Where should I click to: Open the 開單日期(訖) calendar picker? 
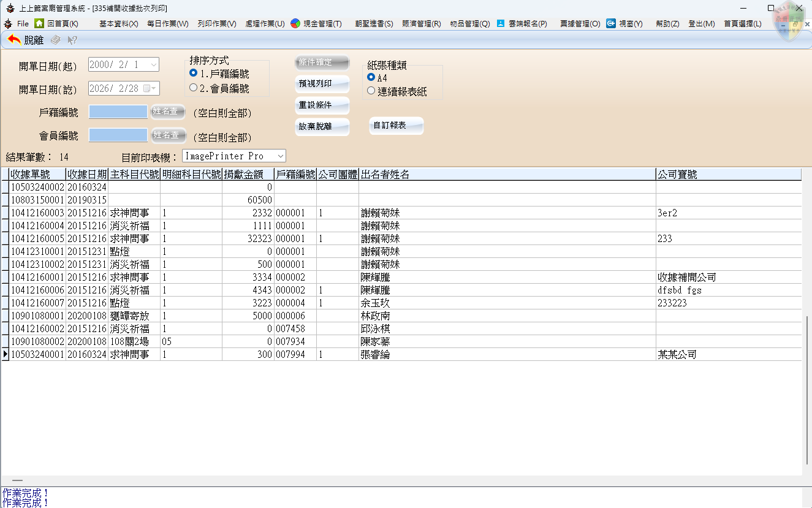pyautogui.click(x=150, y=88)
